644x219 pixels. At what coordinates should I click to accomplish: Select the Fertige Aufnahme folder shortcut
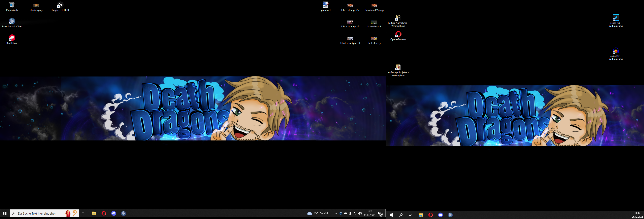(x=398, y=21)
